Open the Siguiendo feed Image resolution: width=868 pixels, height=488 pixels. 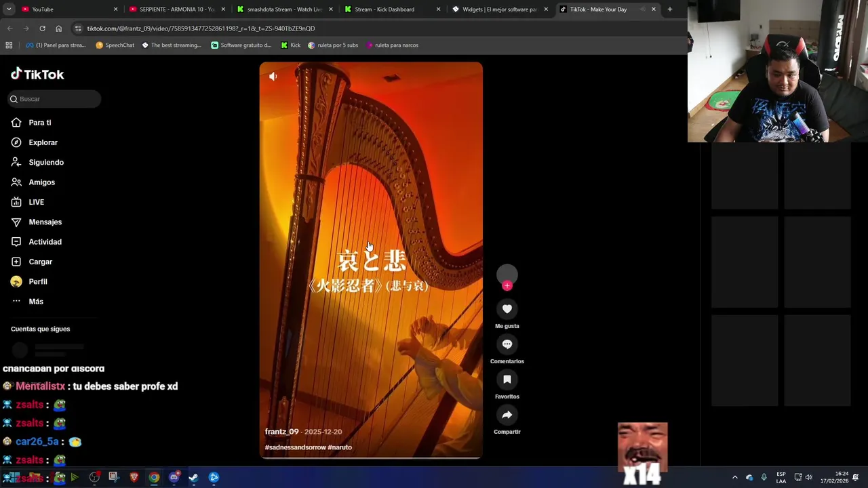46,163
